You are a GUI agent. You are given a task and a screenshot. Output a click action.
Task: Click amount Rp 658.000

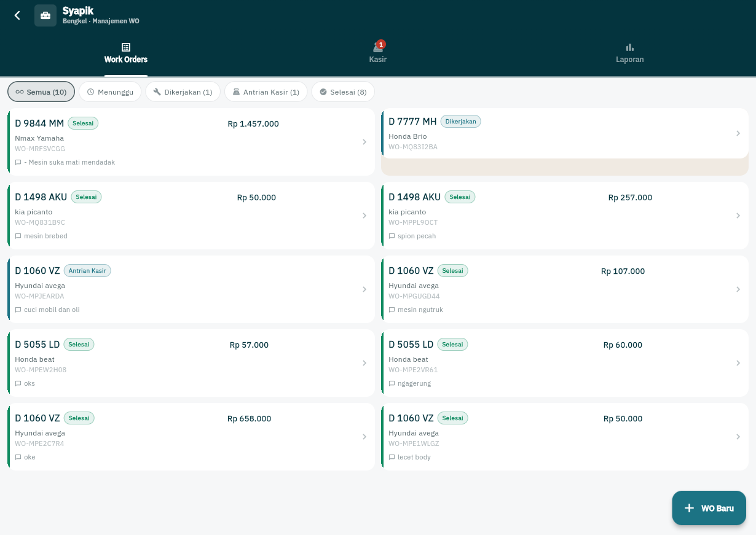[x=249, y=419]
